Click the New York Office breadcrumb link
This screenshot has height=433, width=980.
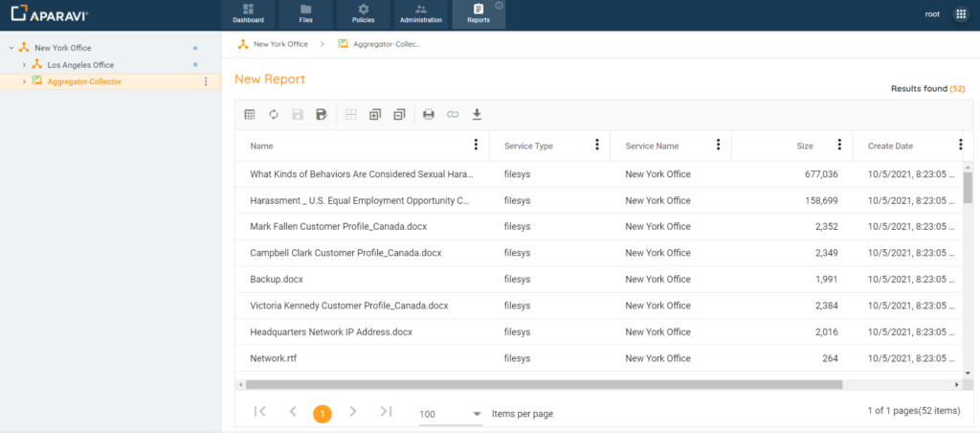pyautogui.click(x=280, y=44)
